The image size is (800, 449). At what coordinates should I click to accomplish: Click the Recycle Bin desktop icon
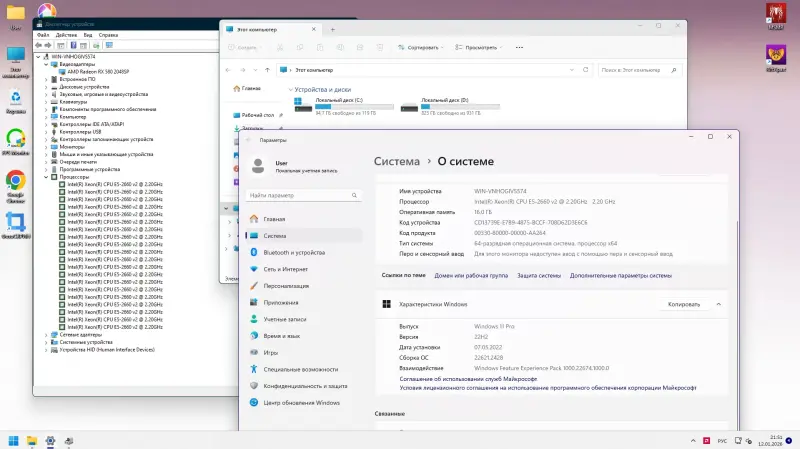pos(16,99)
